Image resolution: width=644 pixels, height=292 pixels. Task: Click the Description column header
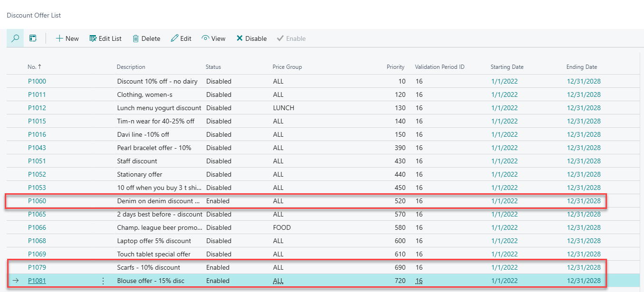pos(131,67)
